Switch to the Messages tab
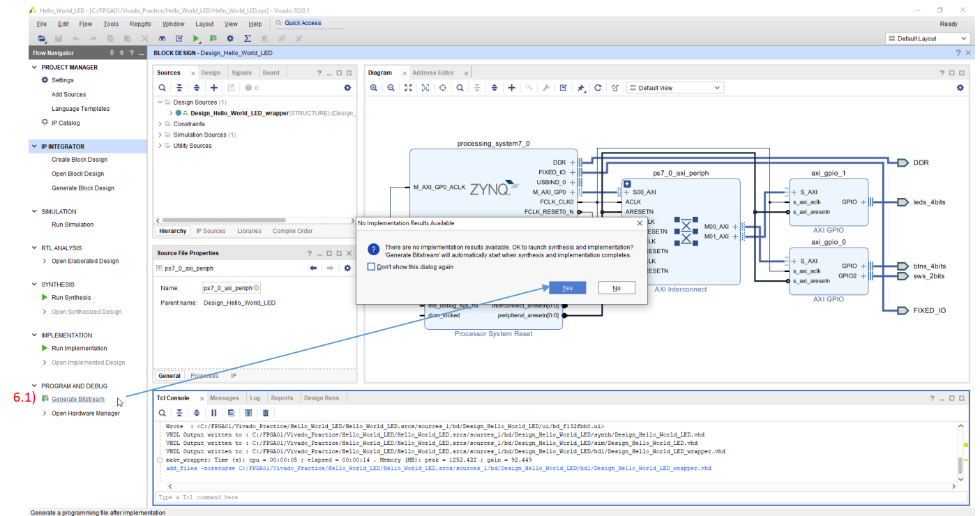 [225, 398]
